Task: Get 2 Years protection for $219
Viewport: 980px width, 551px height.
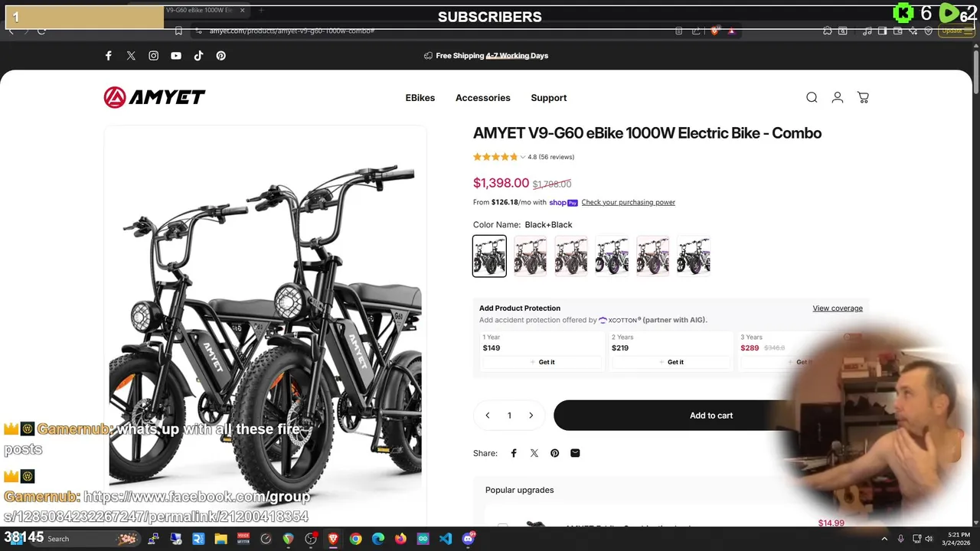Action: point(671,362)
